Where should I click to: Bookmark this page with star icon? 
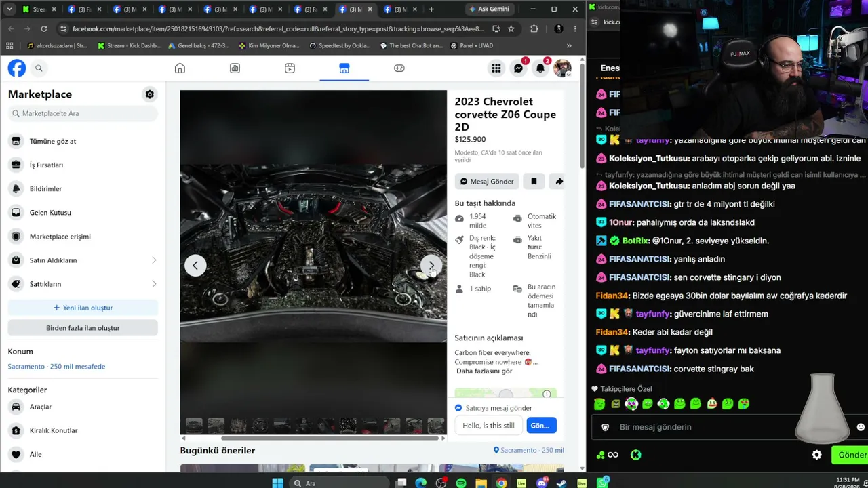coord(511,28)
